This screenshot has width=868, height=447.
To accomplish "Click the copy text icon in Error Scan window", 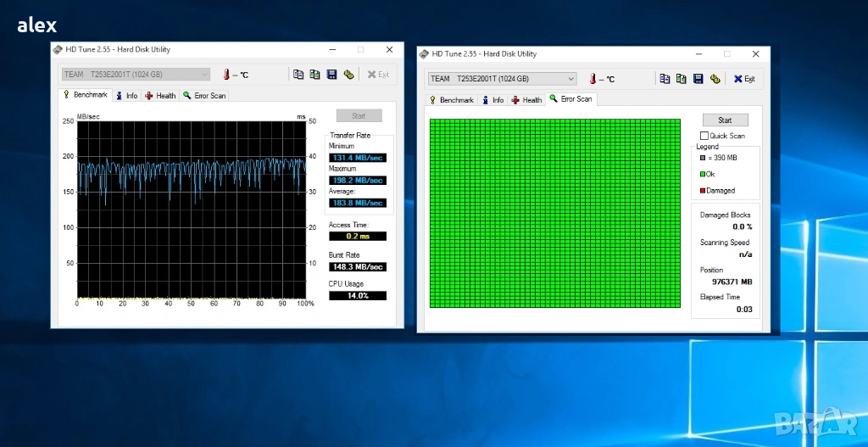I will click(665, 79).
